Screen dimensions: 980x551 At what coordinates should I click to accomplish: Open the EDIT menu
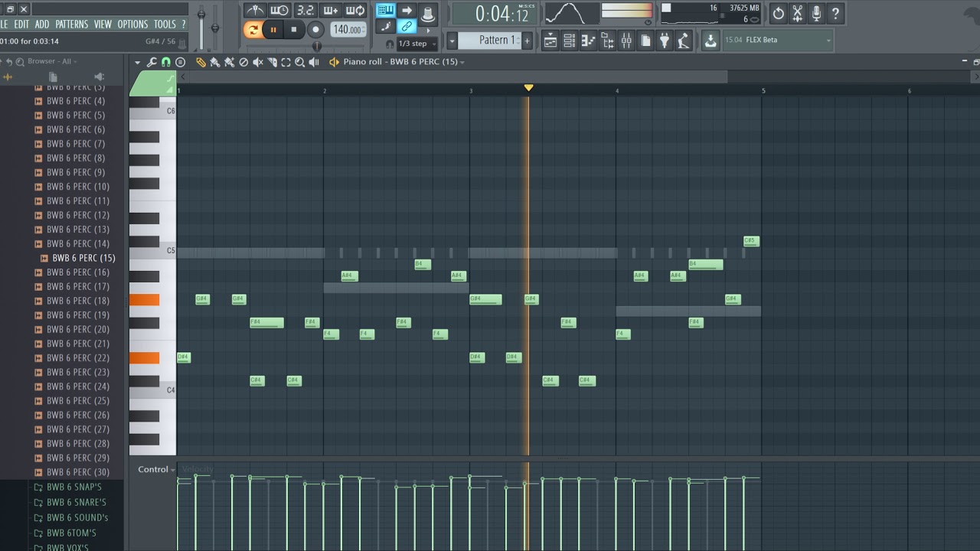(x=21, y=24)
